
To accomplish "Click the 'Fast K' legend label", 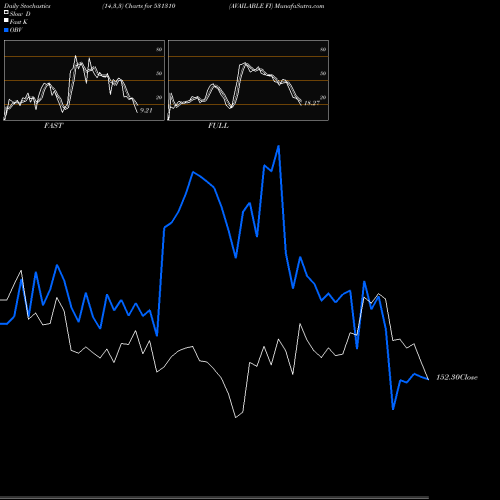I will [x=19, y=22].
